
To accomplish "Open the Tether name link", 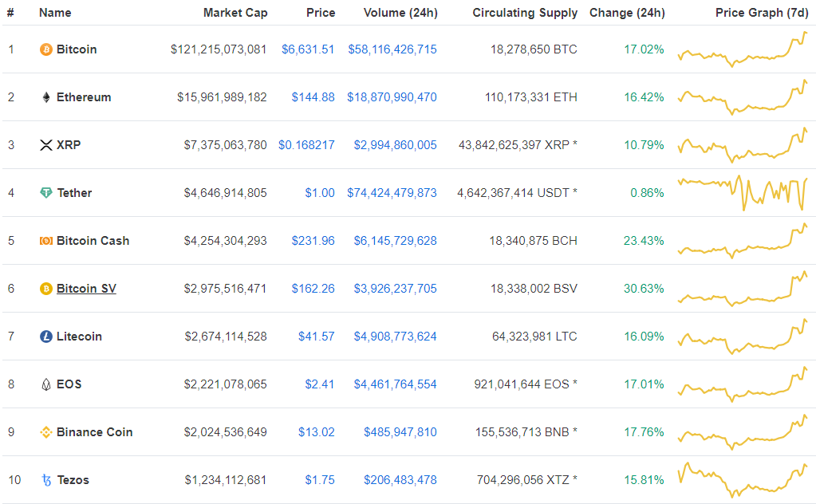I will pos(74,193).
